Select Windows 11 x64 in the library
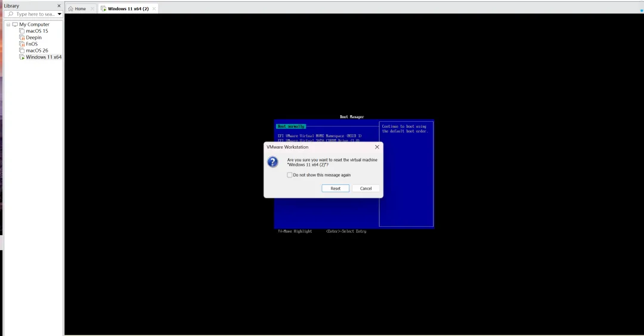The image size is (644, 336). point(44,57)
